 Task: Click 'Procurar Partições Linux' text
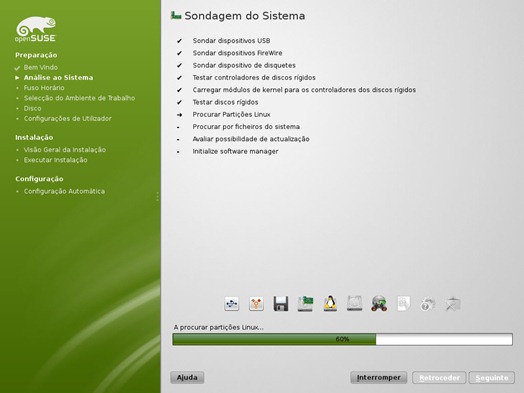tap(231, 115)
